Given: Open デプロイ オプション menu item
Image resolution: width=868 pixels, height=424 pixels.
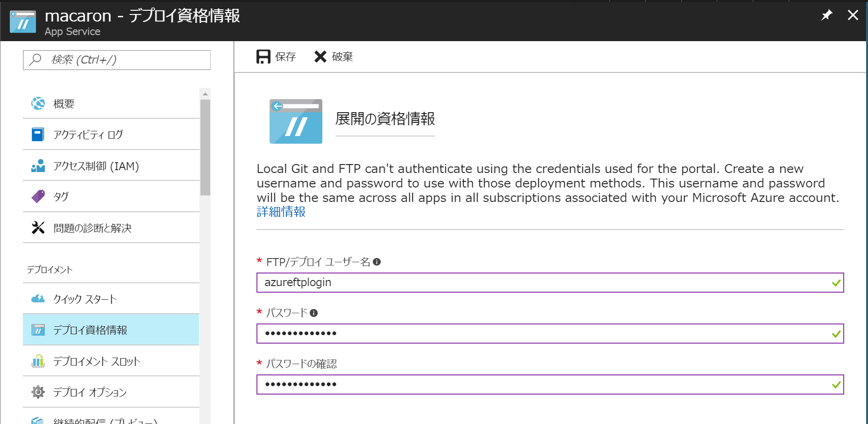Looking at the screenshot, I should [x=111, y=392].
